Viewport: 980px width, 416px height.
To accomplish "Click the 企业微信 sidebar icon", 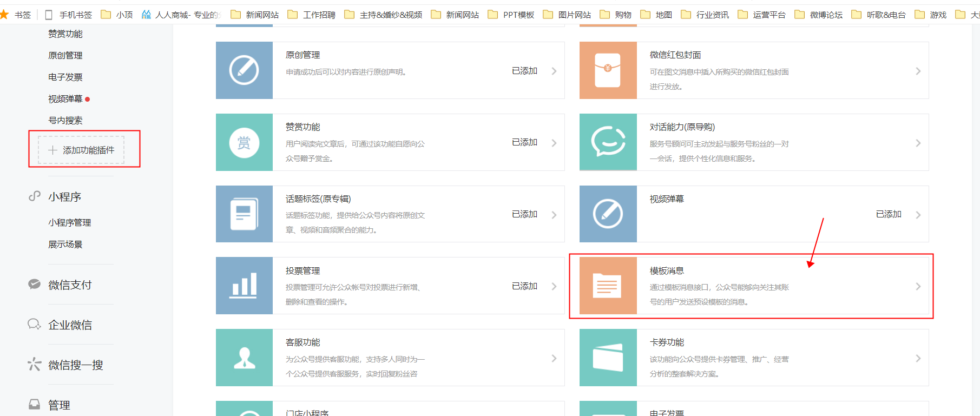I will coord(35,324).
